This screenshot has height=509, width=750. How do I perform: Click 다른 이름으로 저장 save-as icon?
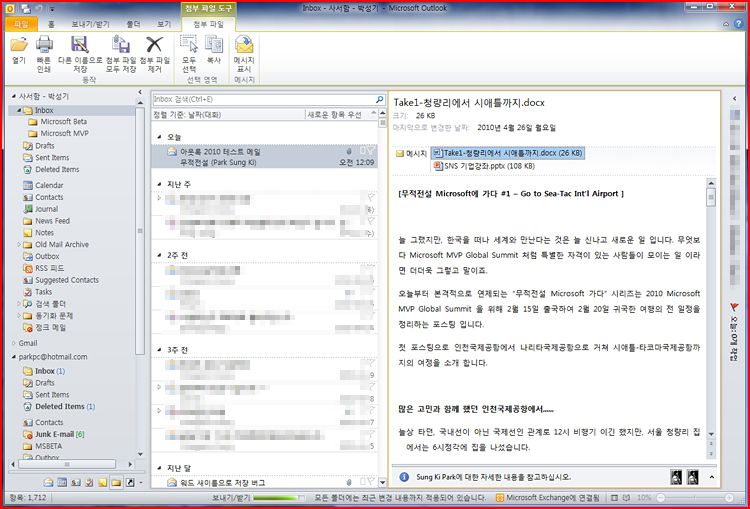[80, 45]
